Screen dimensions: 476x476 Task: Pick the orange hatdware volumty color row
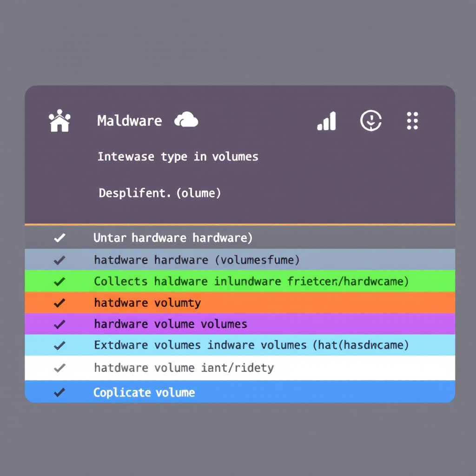(x=240, y=303)
